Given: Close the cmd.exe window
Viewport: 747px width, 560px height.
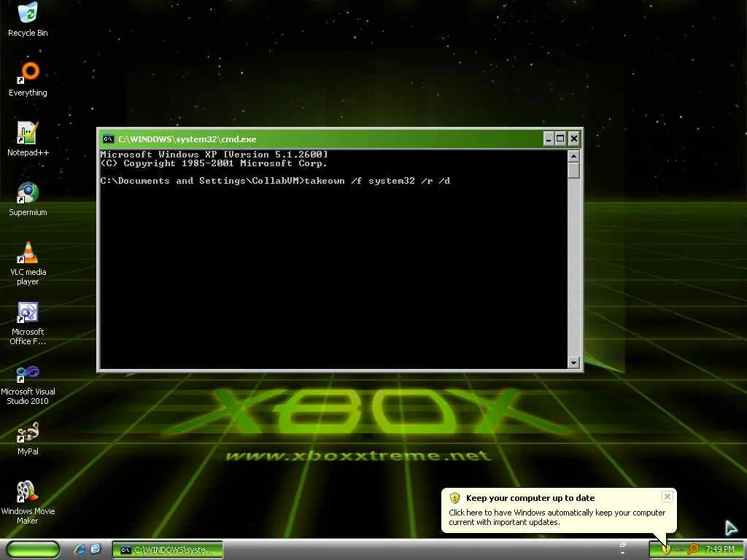Looking at the screenshot, I should [573, 139].
